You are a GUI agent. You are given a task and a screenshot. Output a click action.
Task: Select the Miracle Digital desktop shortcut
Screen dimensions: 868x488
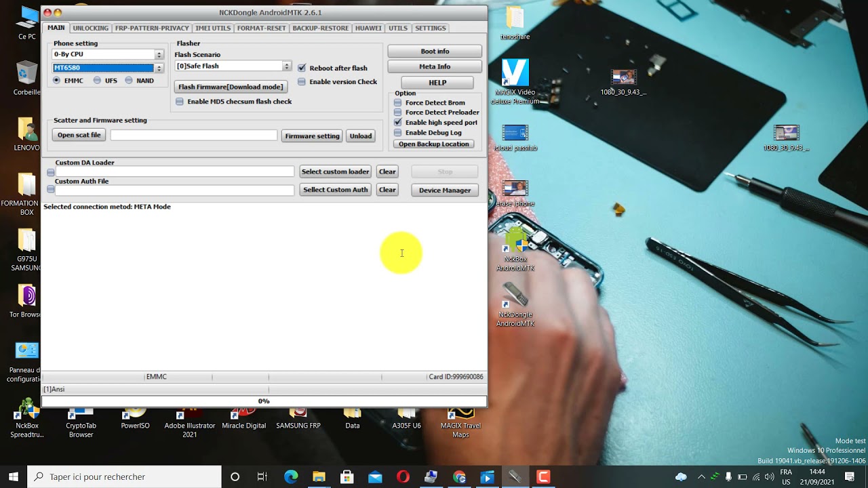(x=244, y=418)
